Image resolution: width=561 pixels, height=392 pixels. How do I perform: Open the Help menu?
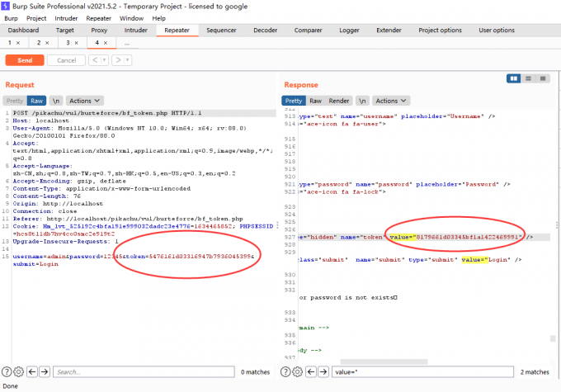coord(159,18)
